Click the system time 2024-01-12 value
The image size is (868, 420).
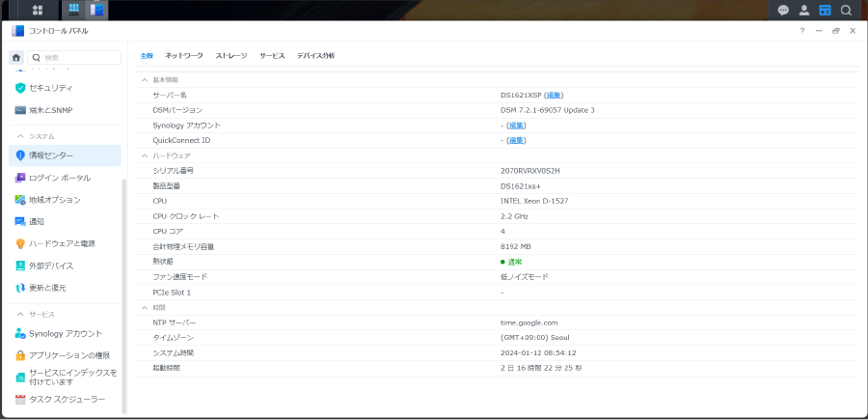(x=538, y=353)
